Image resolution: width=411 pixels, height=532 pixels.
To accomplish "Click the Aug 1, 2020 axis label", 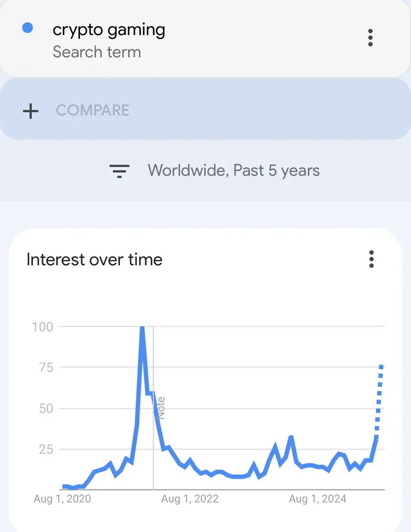I will click(x=62, y=499).
